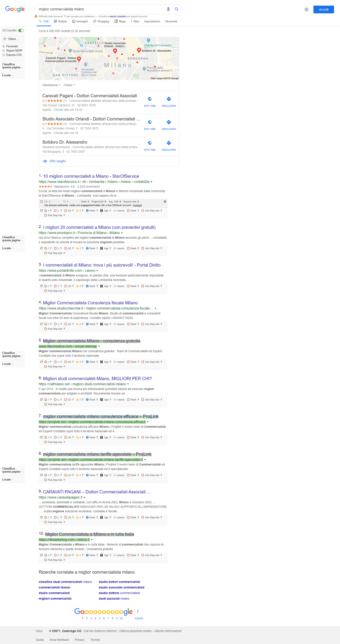The height and width of the screenshot is (644, 340).
Task: Switch to the Notizie tab
Action: 60,21
